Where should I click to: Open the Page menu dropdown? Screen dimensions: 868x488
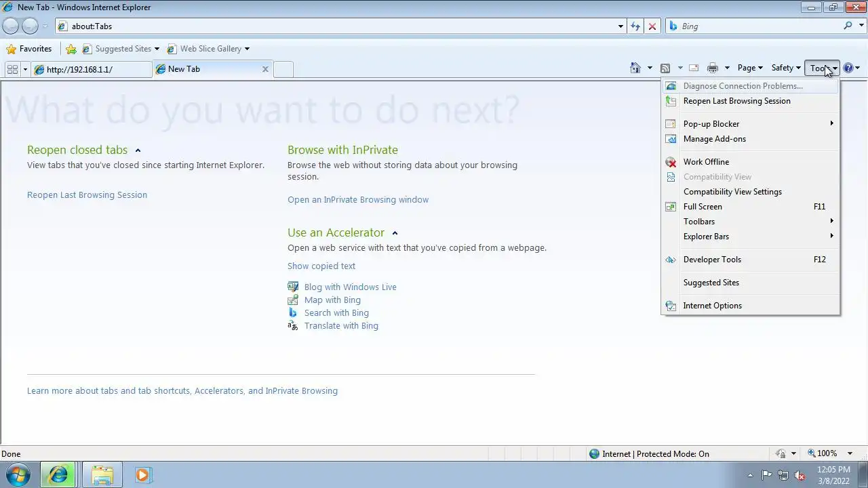pos(750,68)
